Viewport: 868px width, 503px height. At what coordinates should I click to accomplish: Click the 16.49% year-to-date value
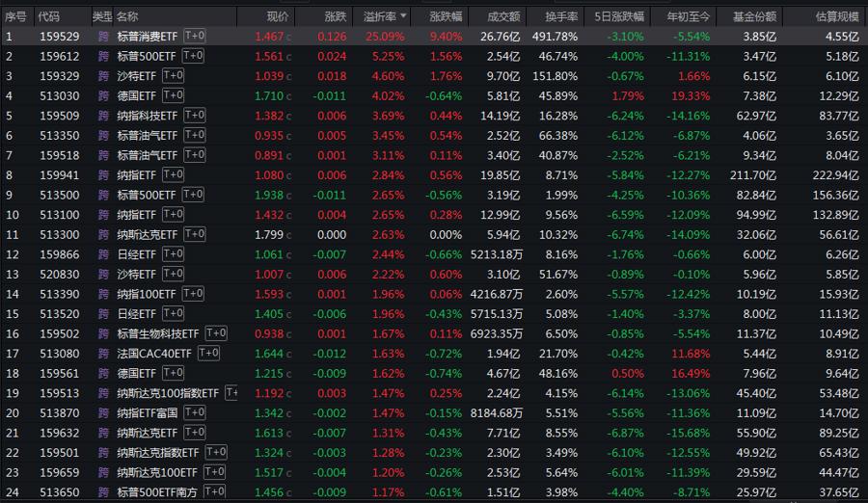(x=691, y=374)
